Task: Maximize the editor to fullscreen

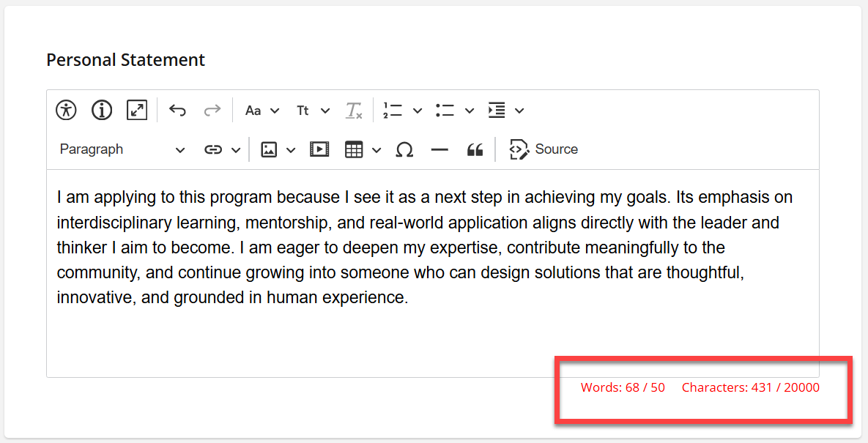Action: coord(136,110)
